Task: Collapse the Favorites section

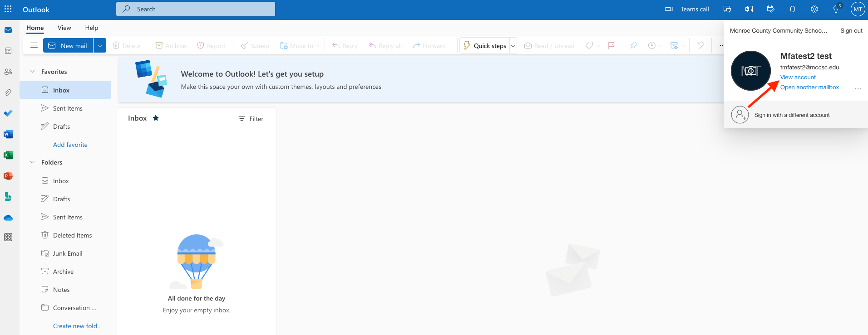Action: click(x=32, y=72)
